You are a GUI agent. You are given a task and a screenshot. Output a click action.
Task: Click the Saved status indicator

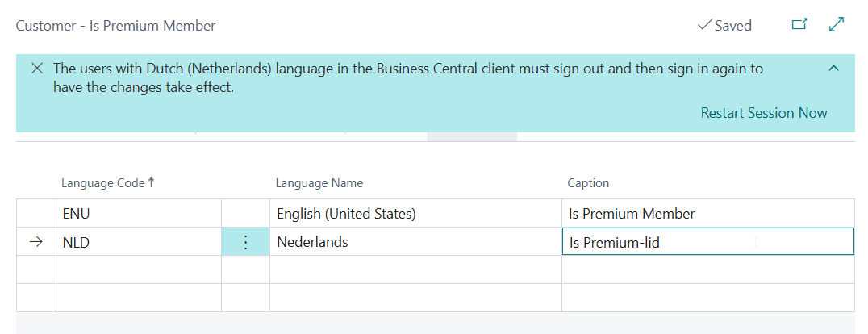[x=724, y=26]
